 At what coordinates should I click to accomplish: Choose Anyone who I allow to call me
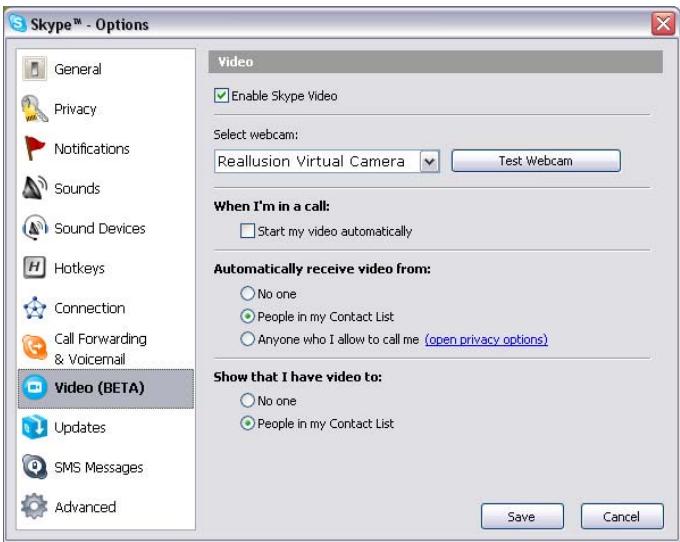[248, 339]
